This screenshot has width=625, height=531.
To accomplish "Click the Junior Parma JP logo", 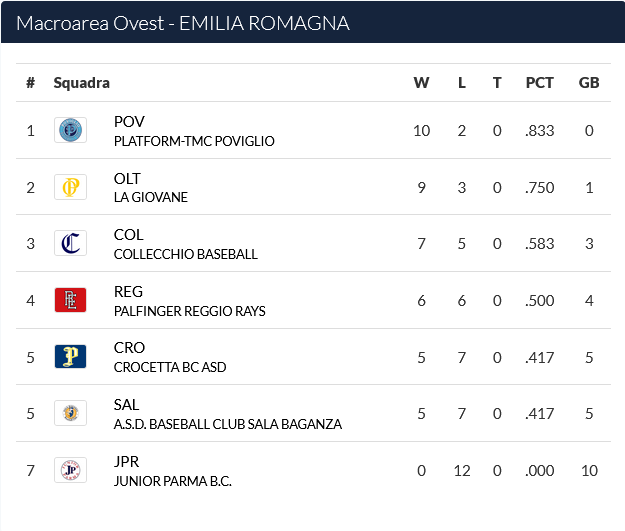I will coord(71,470).
